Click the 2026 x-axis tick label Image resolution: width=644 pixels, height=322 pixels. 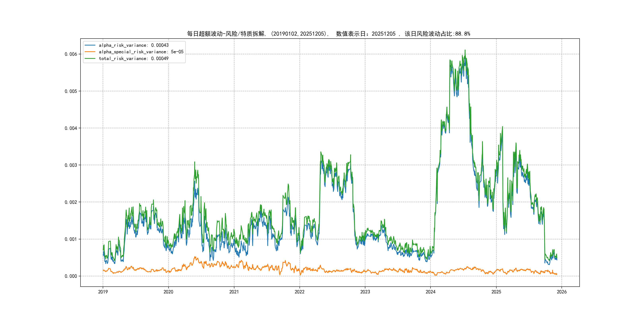[x=562, y=292]
